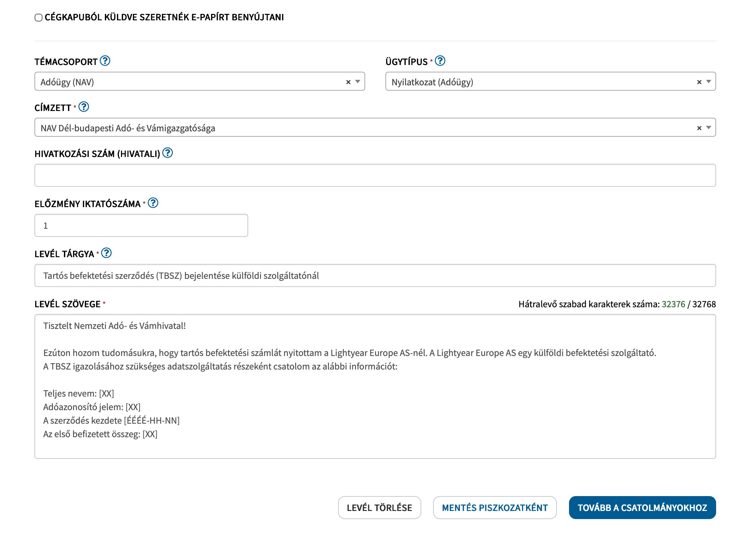Proceed with Tovább a csatolmányokhoz
This screenshot has width=756, height=536.
(642, 508)
